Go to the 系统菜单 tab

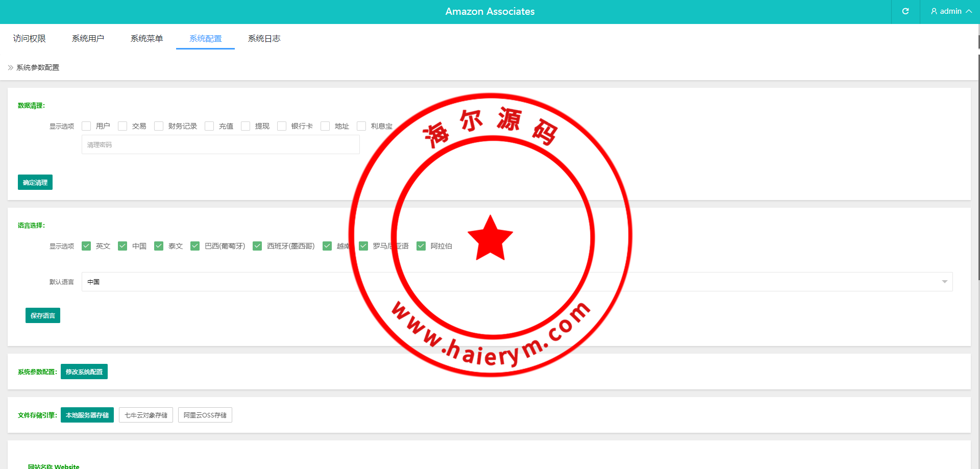pos(146,38)
